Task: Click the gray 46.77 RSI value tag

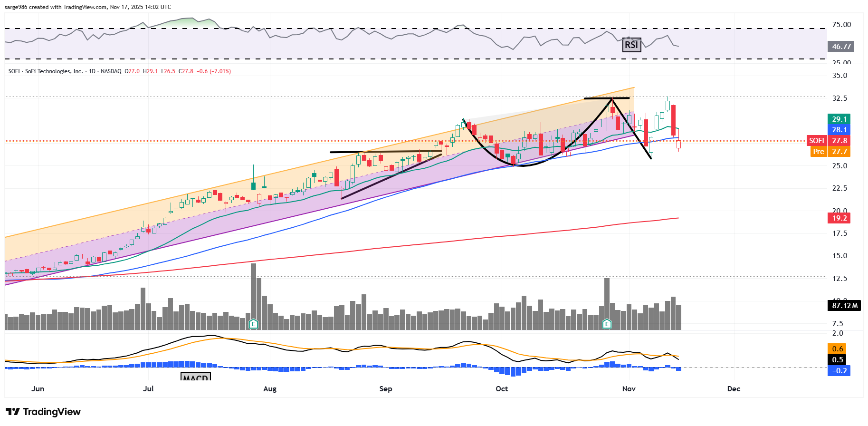Action: point(840,47)
